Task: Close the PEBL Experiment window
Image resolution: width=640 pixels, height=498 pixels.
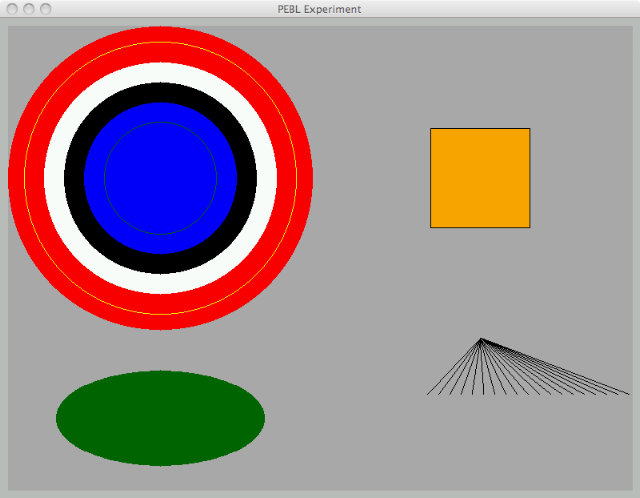Action: point(12,9)
